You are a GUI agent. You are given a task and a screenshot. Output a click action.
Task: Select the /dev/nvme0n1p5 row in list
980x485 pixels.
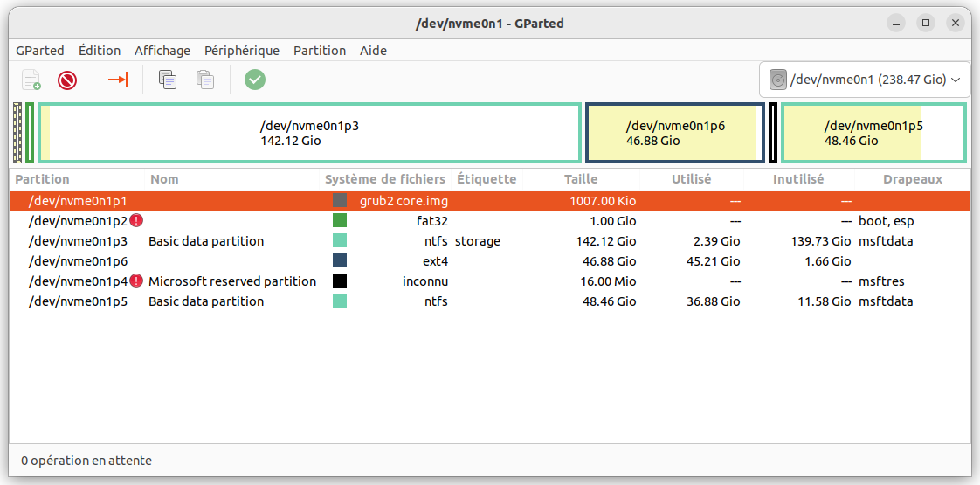(x=79, y=301)
